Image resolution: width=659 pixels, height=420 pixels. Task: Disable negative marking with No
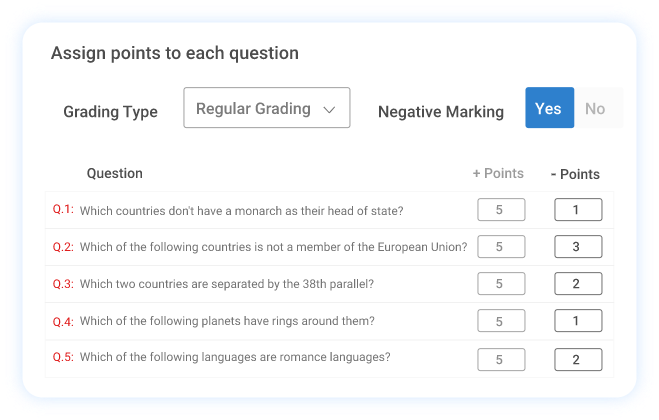pos(596,109)
